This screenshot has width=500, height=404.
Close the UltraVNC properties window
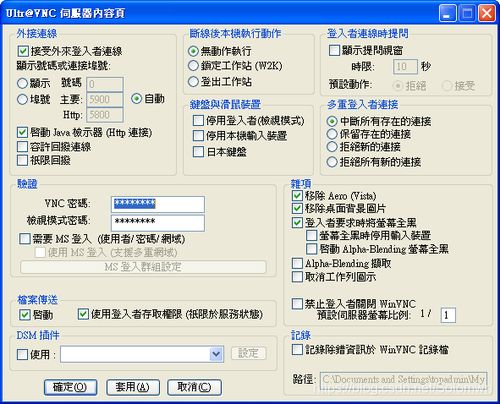[487, 14]
